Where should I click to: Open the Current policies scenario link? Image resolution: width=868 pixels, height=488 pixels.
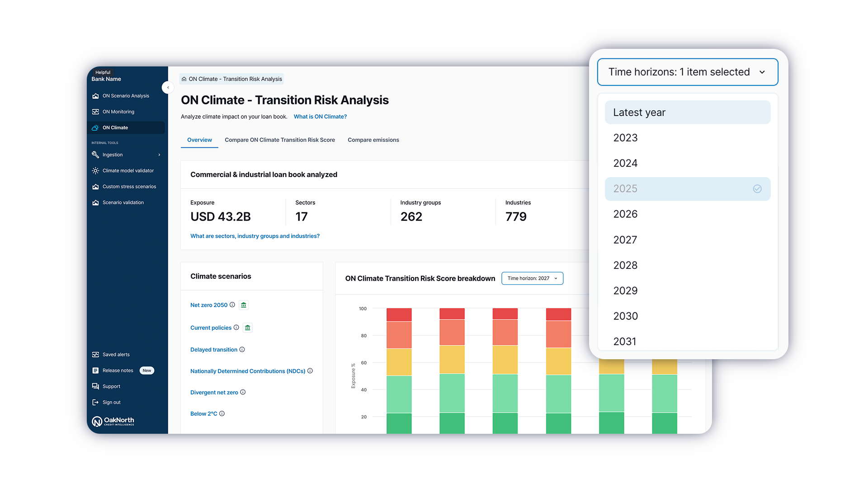click(211, 328)
